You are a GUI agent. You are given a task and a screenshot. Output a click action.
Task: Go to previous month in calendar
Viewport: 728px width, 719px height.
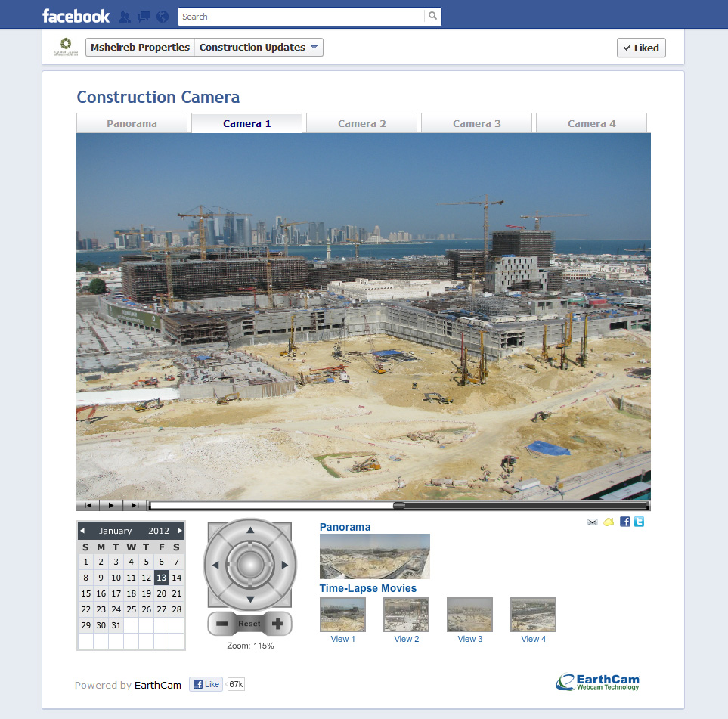82,531
